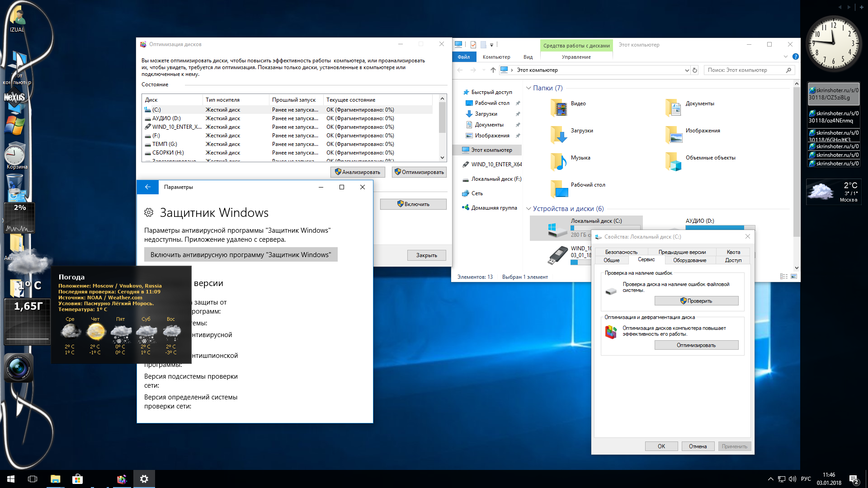This screenshot has height=488, width=868.
Task: Collapse the Folders (7) group
Action: coord(528,88)
